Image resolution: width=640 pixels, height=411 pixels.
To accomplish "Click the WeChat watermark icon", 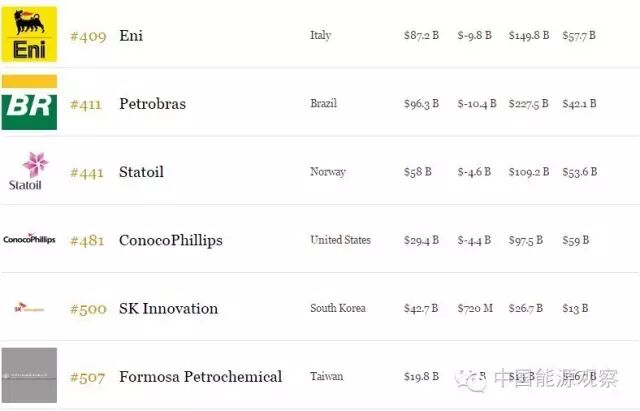I will [471, 380].
